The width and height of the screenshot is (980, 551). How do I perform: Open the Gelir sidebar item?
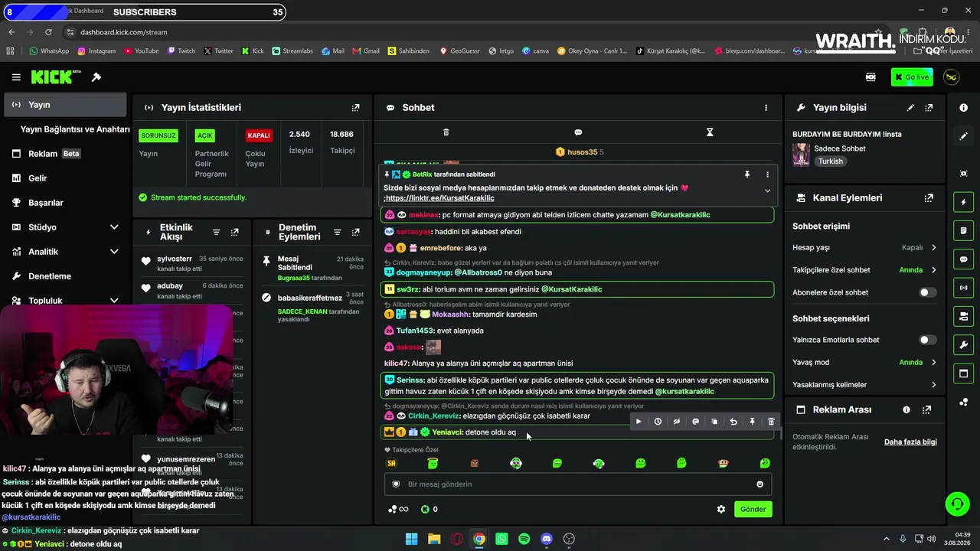[65, 178]
